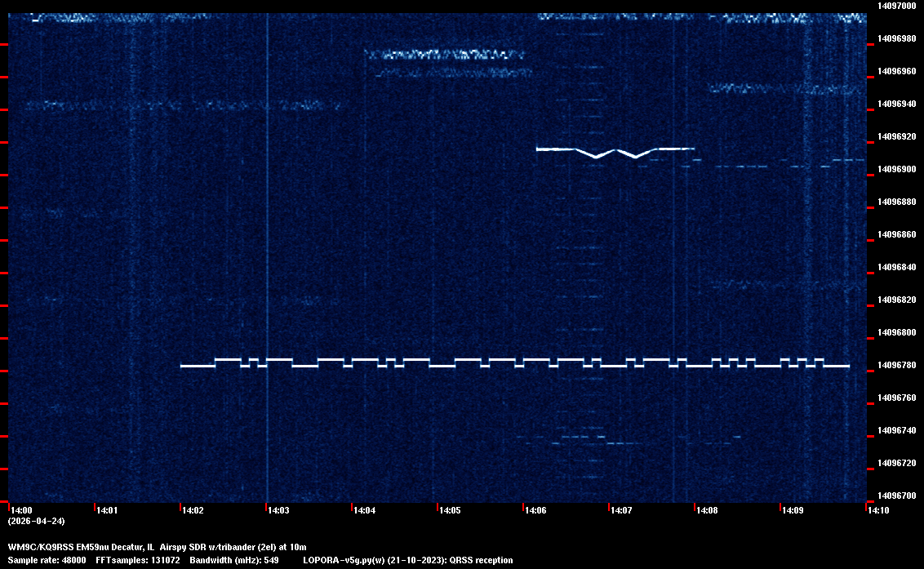This screenshot has width=924, height=569.
Task: Select the 14:05 time marker
Action: click(449, 510)
